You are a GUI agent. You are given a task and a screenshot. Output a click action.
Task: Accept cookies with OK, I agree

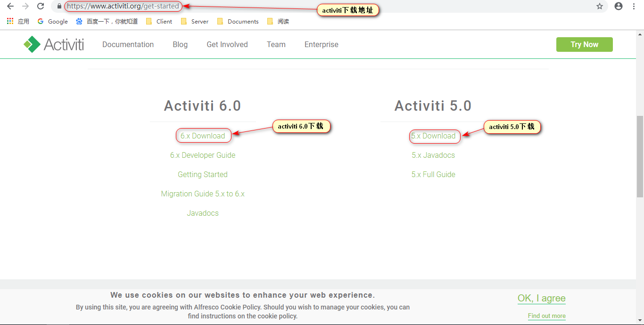(541, 298)
